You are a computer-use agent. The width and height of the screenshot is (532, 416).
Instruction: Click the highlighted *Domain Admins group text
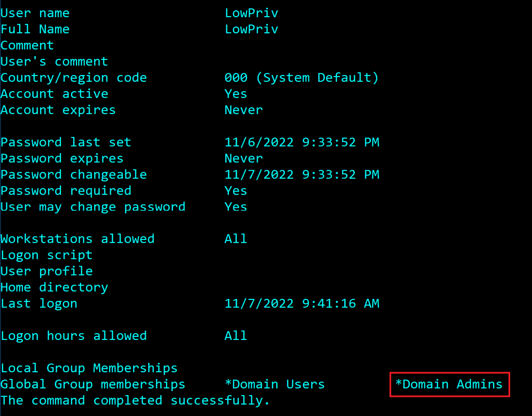click(449, 384)
